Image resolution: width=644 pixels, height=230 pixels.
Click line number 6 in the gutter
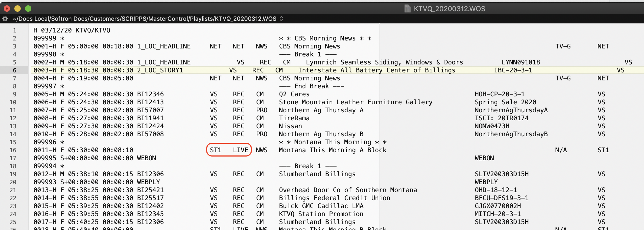[15, 70]
